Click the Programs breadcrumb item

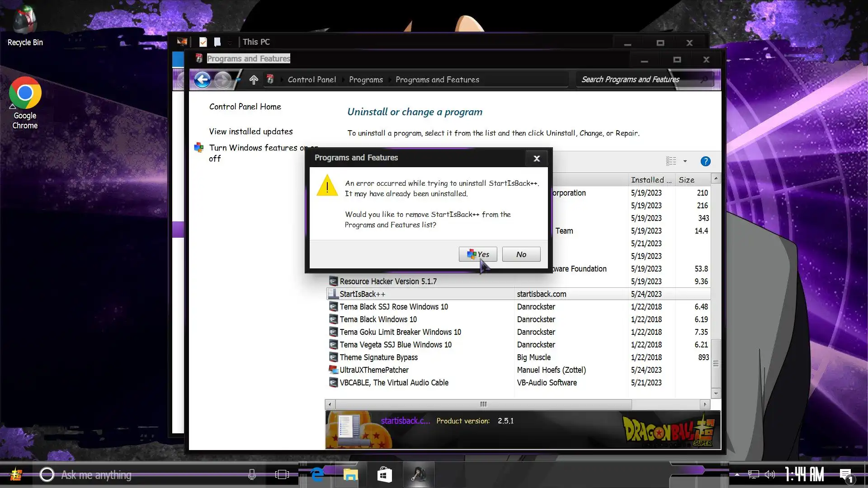tap(366, 80)
